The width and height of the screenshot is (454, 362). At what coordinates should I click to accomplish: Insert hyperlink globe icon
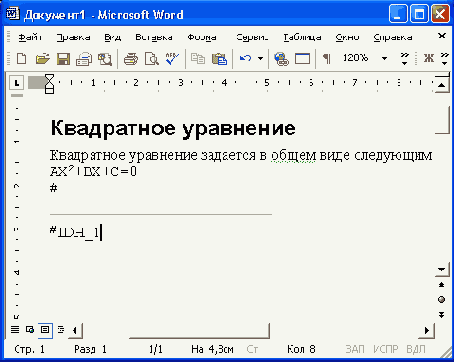click(282, 59)
